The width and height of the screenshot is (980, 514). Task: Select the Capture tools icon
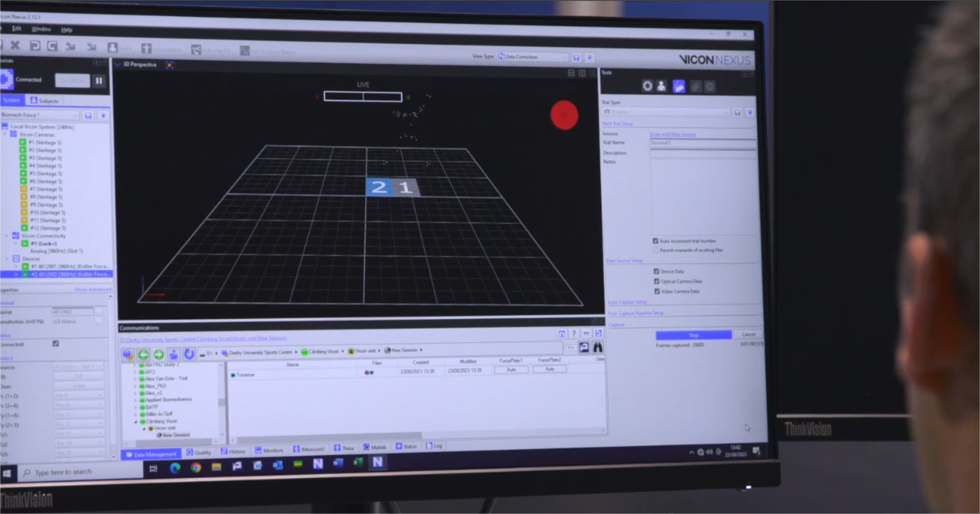678,86
